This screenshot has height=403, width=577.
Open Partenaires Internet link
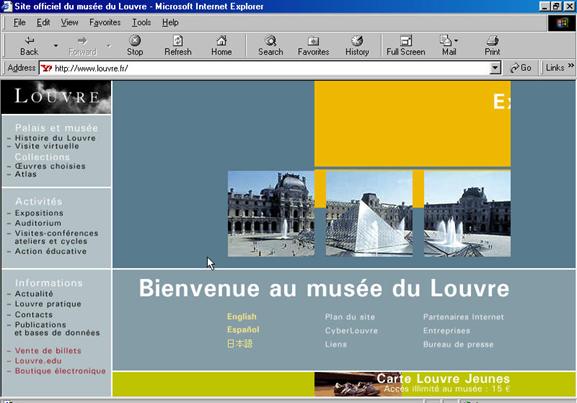pyautogui.click(x=463, y=317)
